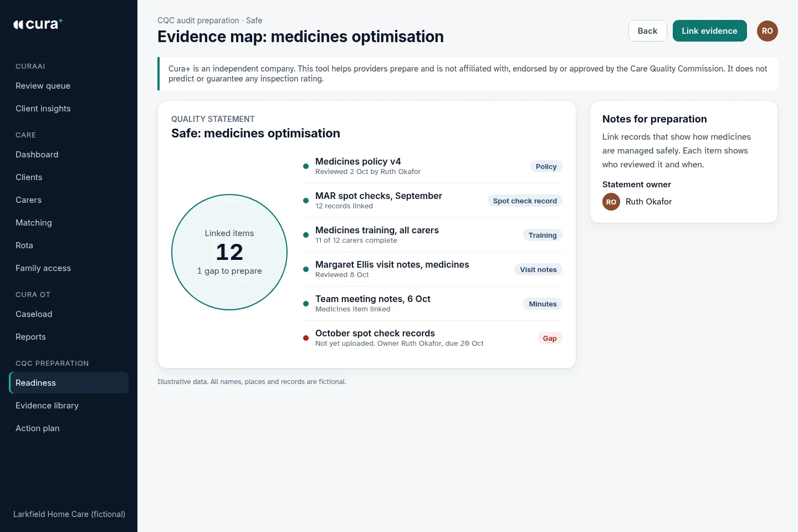798x532 pixels.
Task: Open Team meeting notes, 6 Oct
Action: [x=433, y=304]
